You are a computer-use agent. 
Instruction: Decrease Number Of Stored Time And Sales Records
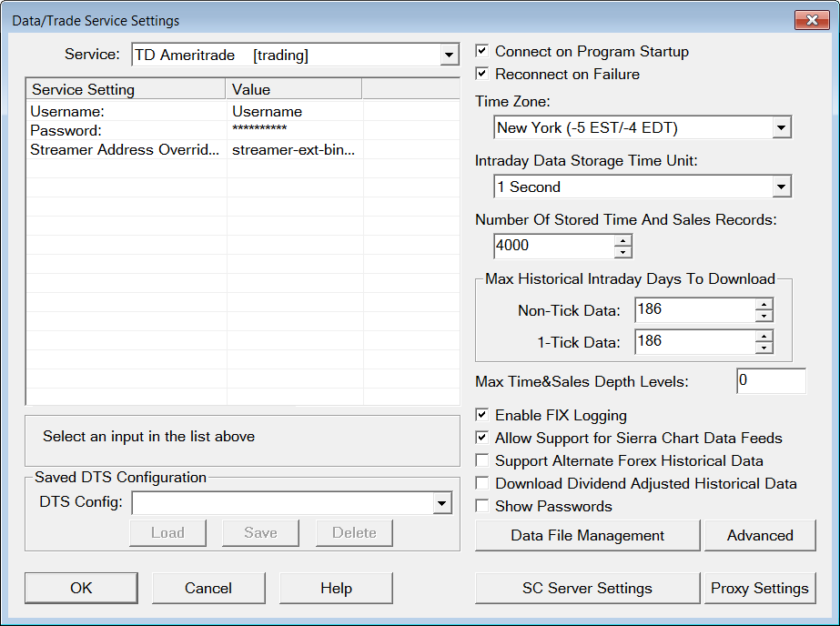click(622, 252)
